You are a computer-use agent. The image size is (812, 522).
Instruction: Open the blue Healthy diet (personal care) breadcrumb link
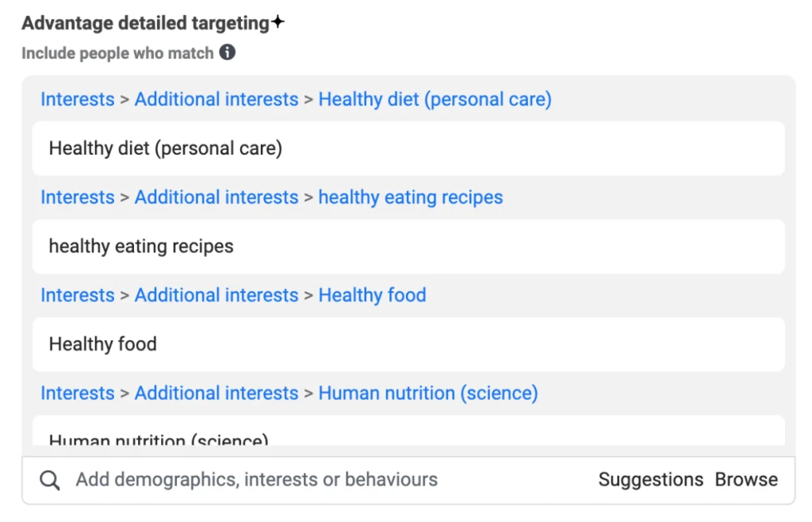click(x=435, y=100)
